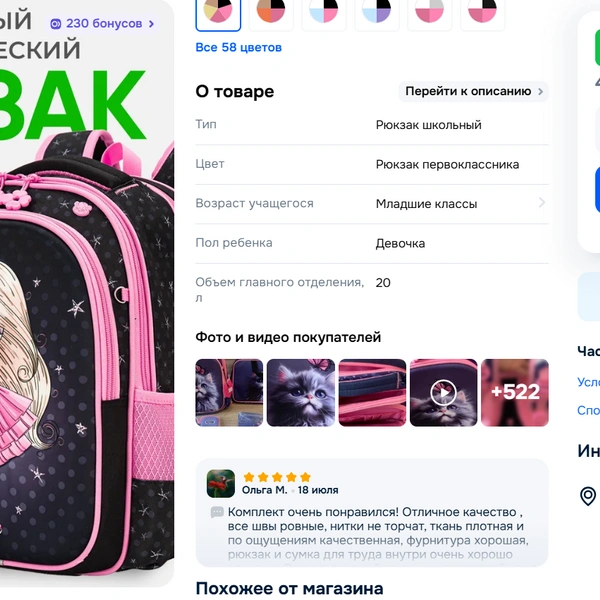This screenshot has height=600, width=600.
Task: Select the light-blue-black-purple color swatch
Action: (377, 13)
